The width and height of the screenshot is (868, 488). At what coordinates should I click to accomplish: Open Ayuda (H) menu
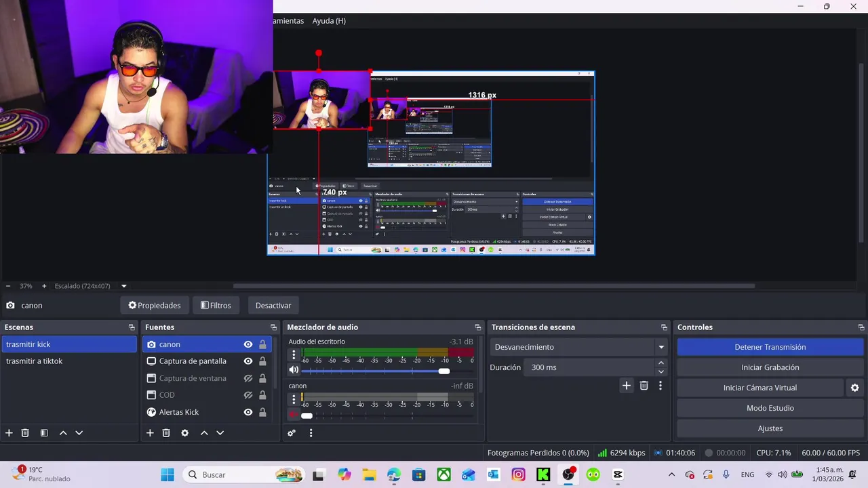[x=329, y=21]
